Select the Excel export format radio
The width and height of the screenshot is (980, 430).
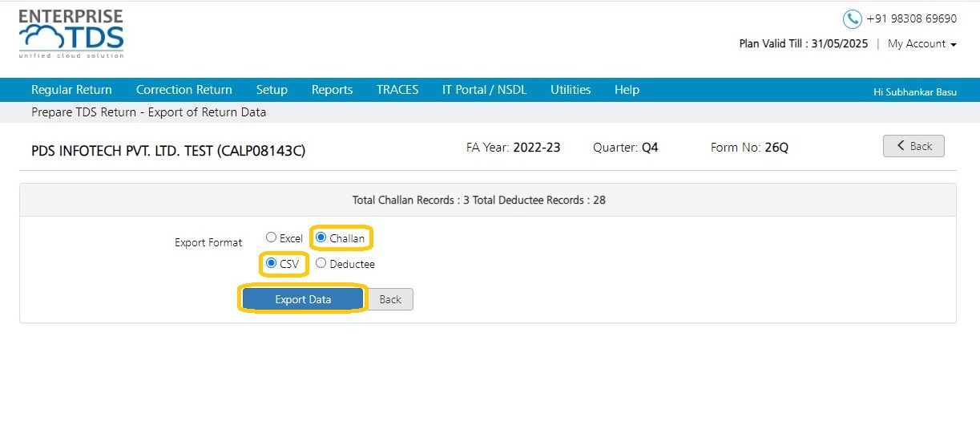[x=271, y=237]
